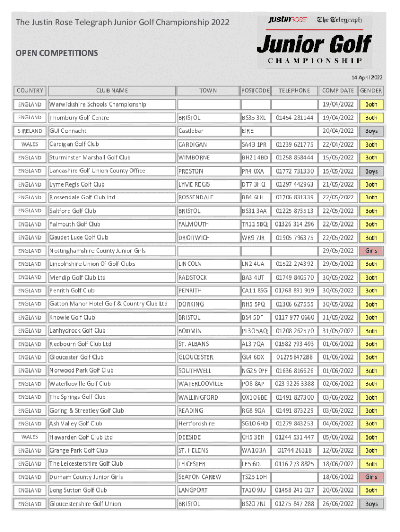Click the Junior Golf Championship logo graphic

click(314, 50)
